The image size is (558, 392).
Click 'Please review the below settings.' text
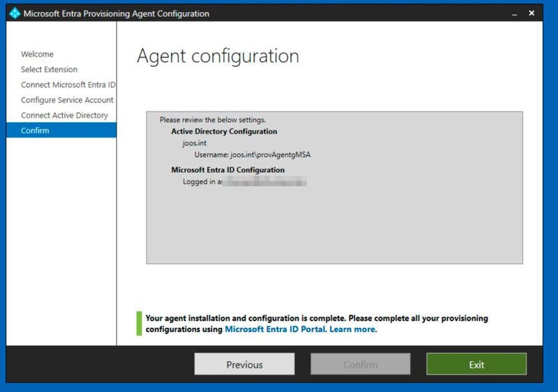tap(213, 120)
